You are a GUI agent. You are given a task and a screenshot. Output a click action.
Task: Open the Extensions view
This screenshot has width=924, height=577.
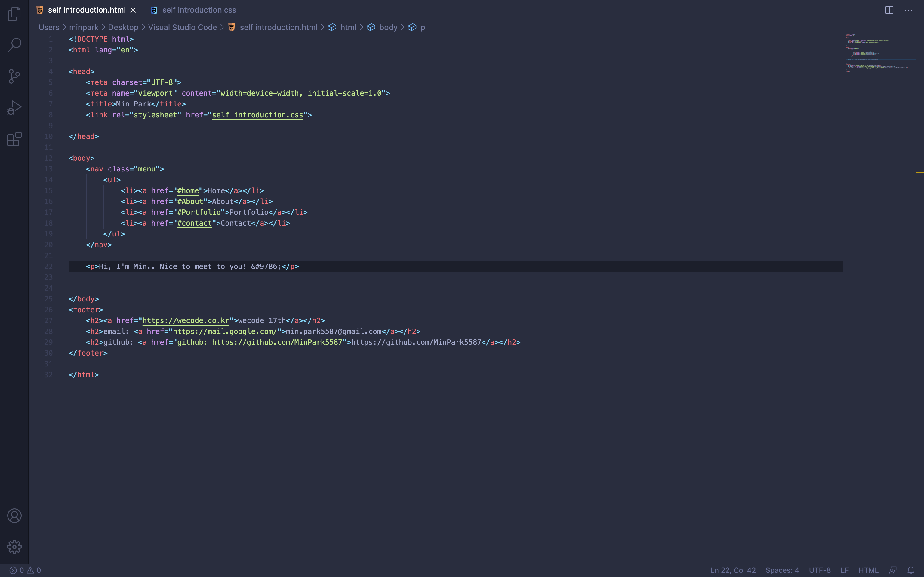coord(14,139)
